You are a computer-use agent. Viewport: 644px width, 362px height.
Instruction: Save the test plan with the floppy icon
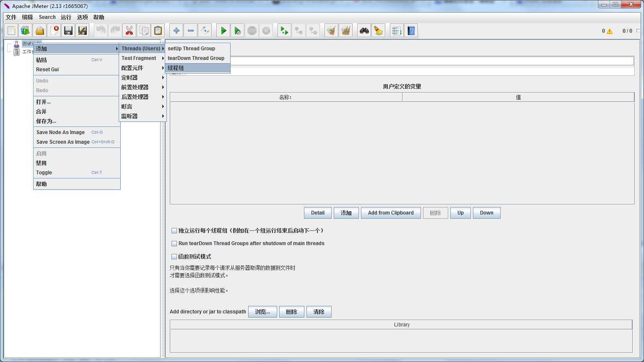pyautogui.click(x=68, y=31)
